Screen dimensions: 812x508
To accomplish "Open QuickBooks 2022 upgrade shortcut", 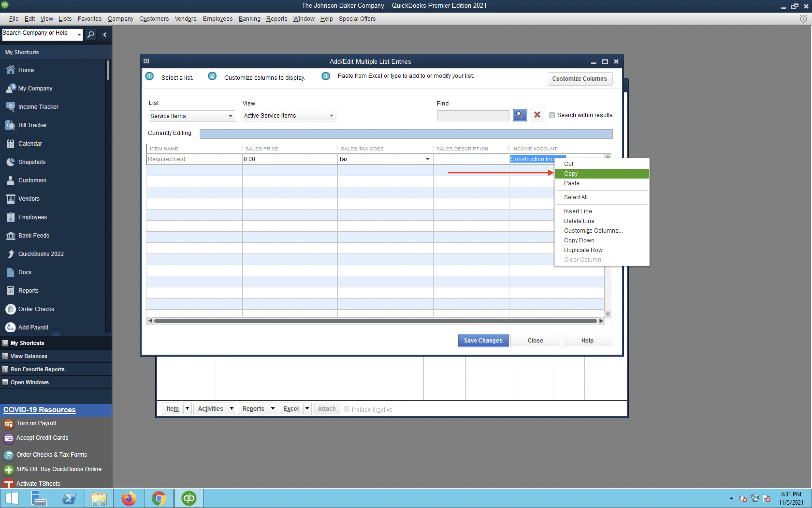I will point(41,254).
